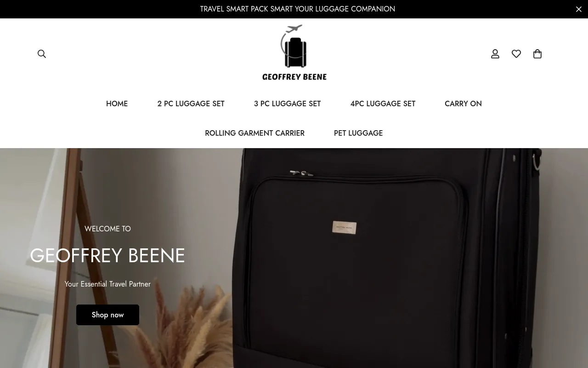The width and height of the screenshot is (588, 368).
Task: Open the 2 PC LUGGAGE SET page
Action: coord(191,104)
